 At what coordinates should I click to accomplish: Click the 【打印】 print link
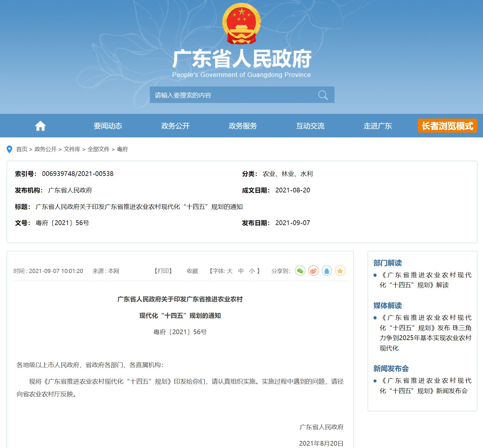click(163, 271)
